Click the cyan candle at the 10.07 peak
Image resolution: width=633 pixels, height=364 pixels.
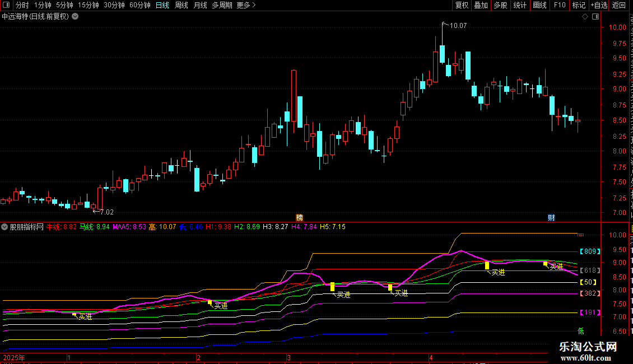click(x=442, y=54)
